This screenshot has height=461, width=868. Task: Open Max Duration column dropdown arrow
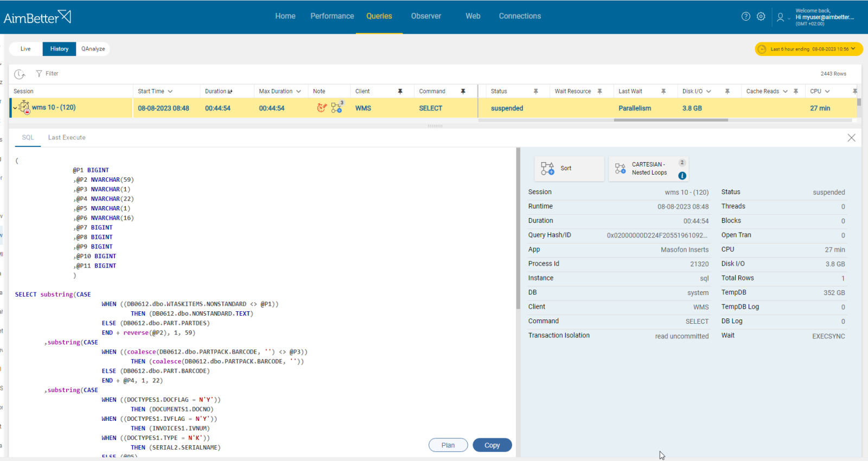click(298, 92)
